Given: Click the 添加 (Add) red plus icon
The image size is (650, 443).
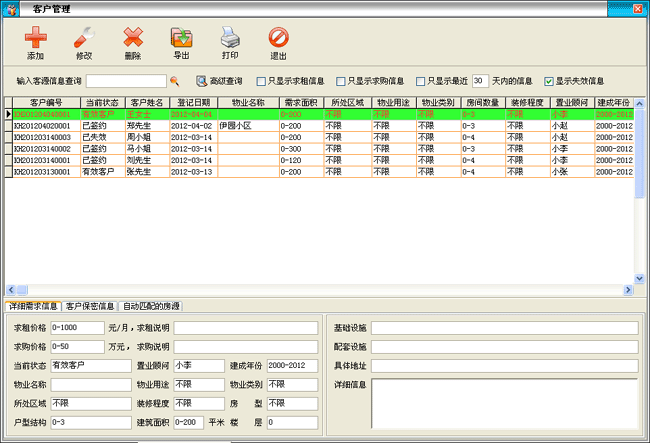Looking at the screenshot, I should point(35,39).
